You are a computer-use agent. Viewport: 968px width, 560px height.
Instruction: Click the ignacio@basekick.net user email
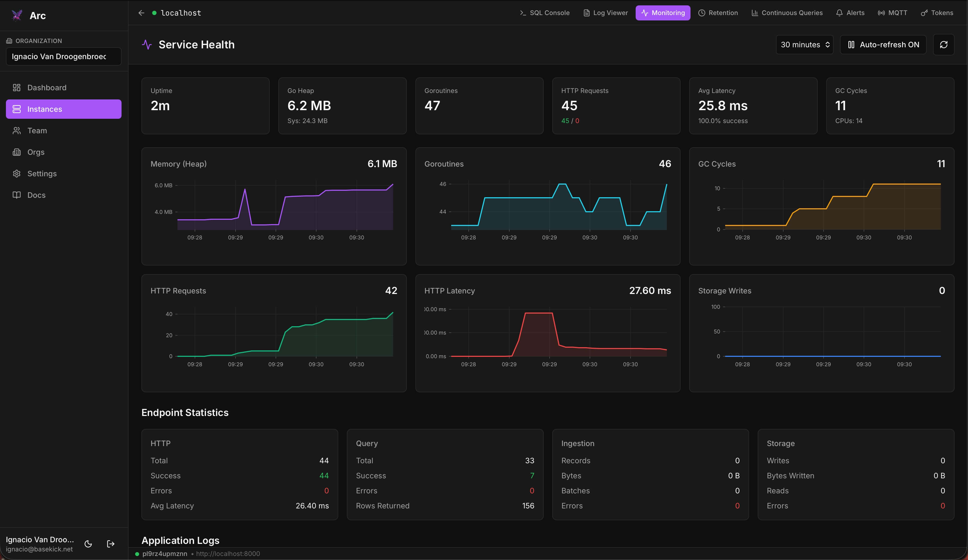pyautogui.click(x=39, y=549)
